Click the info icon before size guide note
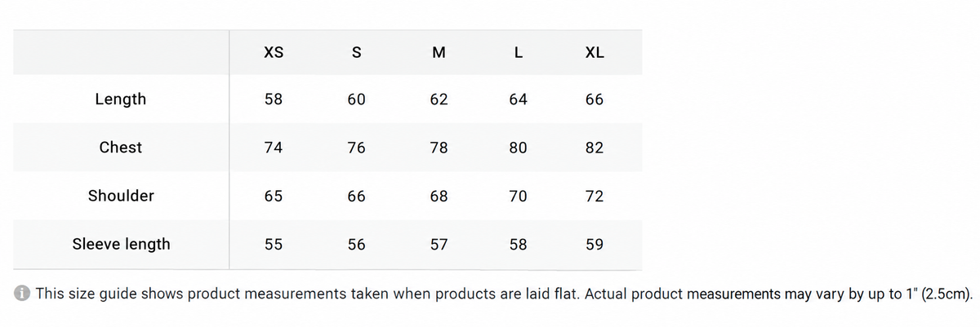 pyautogui.click(x=24, y=294)
